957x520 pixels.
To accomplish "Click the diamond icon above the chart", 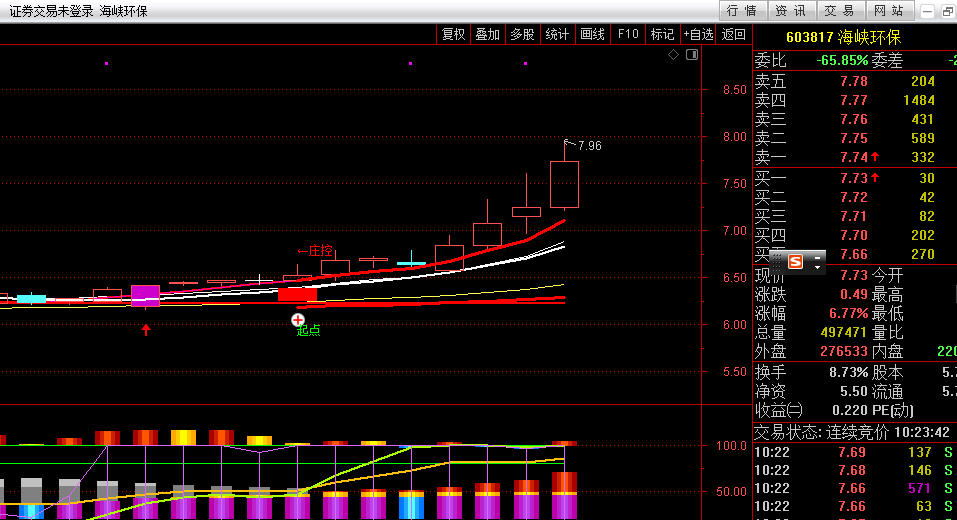I will (x=674, y=54).
